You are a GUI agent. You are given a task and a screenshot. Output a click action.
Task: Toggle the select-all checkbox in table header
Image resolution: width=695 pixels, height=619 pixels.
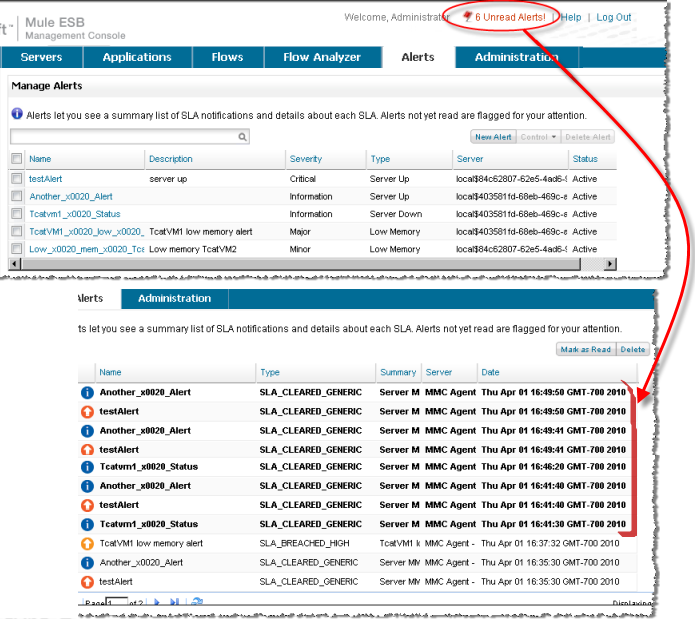[x=16, y=159]
